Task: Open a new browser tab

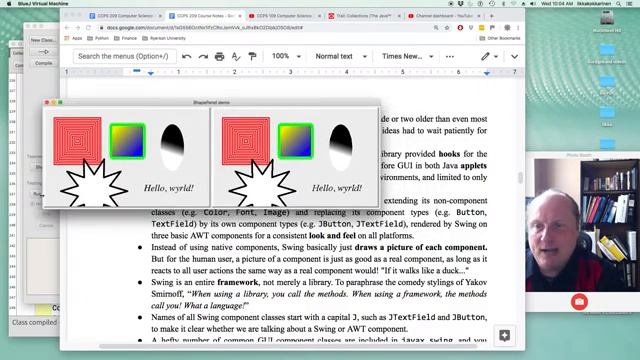Action: click(491, 16)
